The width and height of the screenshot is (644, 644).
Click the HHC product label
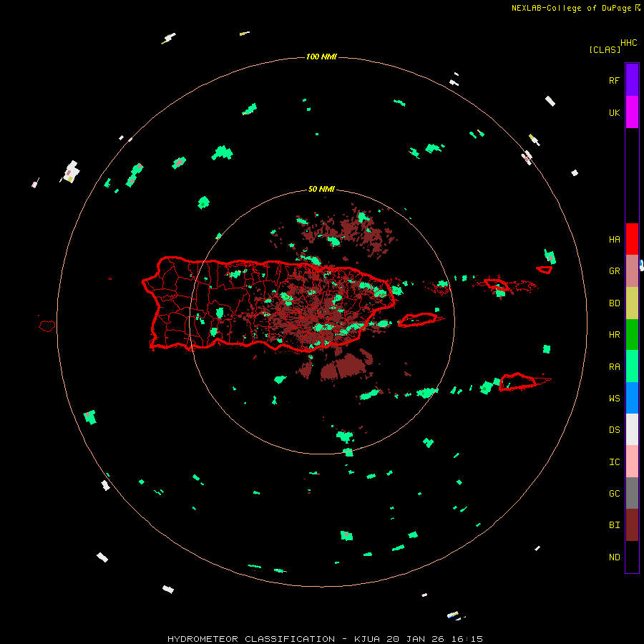tap(628, 43)
